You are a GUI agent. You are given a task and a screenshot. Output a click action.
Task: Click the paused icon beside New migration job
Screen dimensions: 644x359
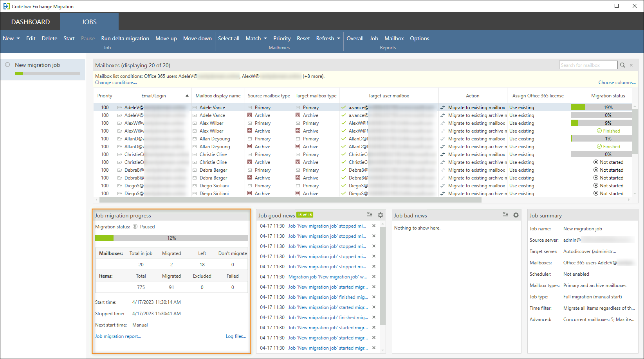pyautogui.click(x=7, y=65)
